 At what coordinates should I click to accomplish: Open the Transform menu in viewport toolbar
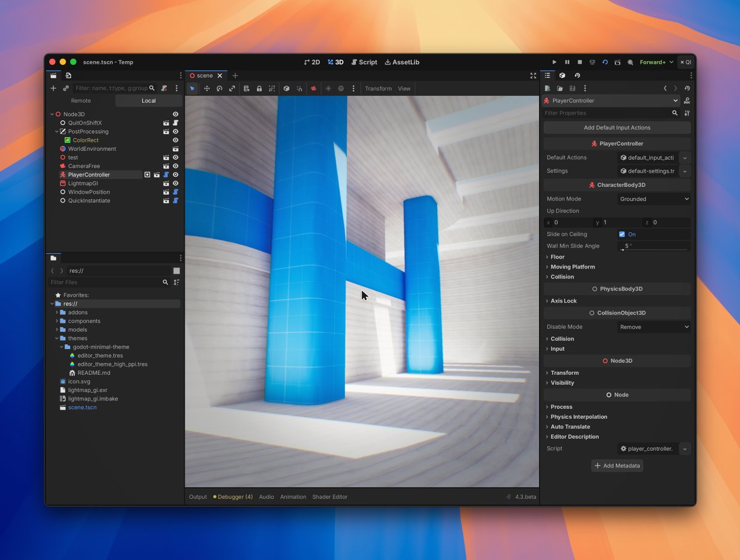pyautogui.click(x=378, y=89)
